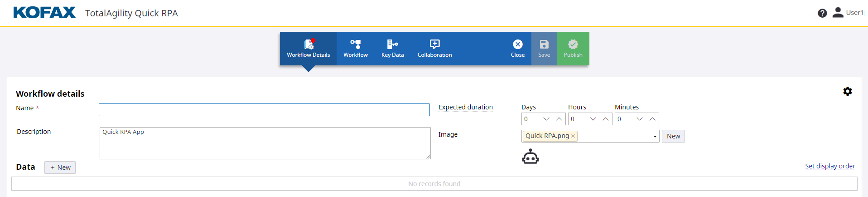This screenshot has width=868, height=197.
Task: Increase the Minutes value
Action: pos(652,119)
